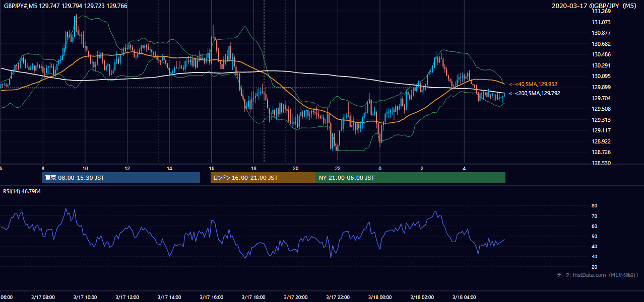Click the 3/17 20:00 bottom time label
Screen dimensions: 644x302
[x=295, y=297]
